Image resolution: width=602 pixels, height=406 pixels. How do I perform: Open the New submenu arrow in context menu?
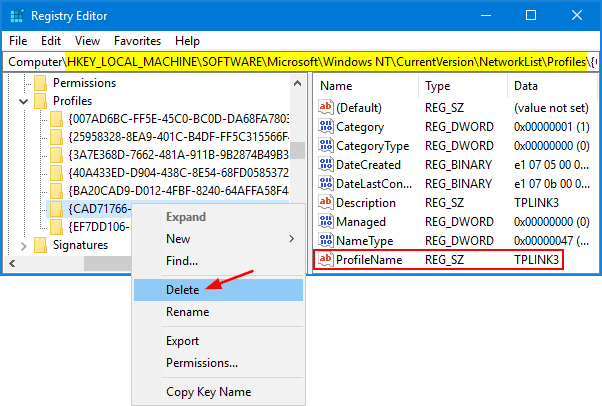(291, 239)
